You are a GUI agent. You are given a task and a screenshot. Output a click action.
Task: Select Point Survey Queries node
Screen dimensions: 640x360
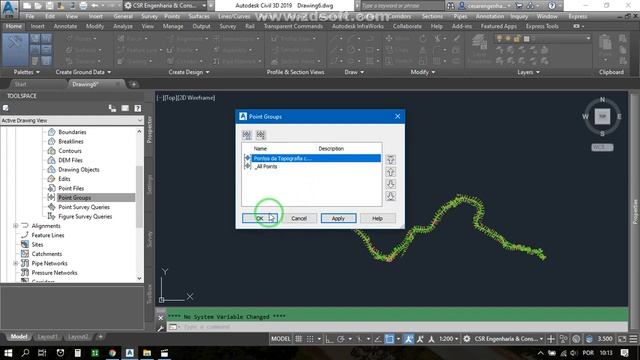pos(84,207)
